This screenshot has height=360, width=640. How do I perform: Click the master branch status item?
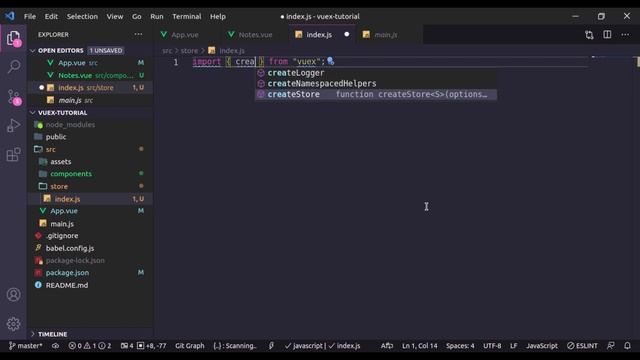point(25,346)
